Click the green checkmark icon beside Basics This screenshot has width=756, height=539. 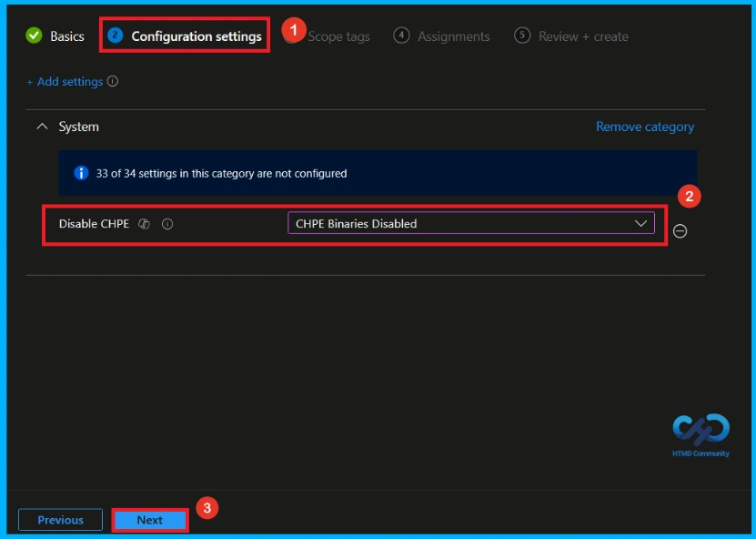(35, 36)
